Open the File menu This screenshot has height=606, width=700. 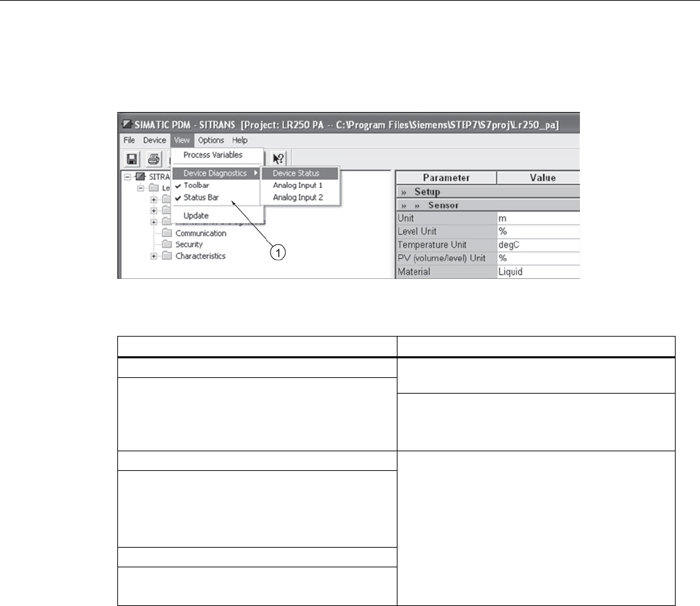point(129,140)
